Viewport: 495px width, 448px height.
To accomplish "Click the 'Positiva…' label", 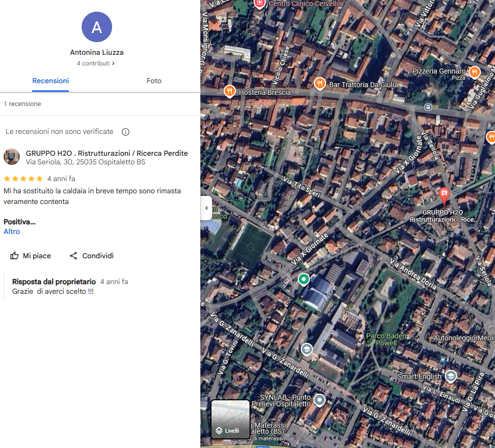I will 20,222.
